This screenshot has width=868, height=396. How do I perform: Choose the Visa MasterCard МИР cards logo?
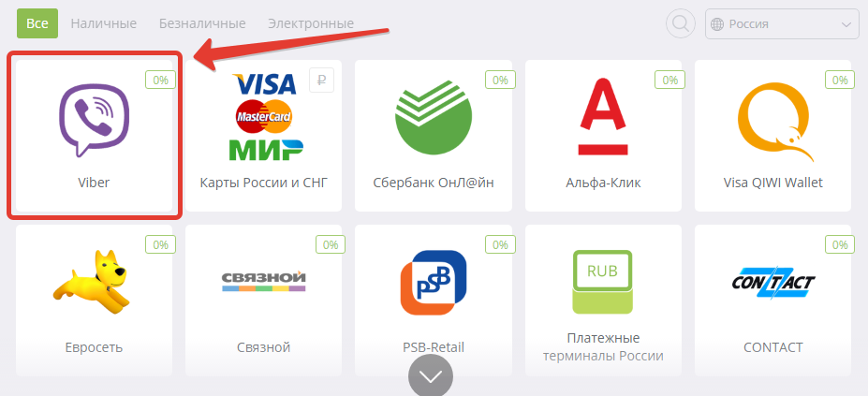(264, 116)
